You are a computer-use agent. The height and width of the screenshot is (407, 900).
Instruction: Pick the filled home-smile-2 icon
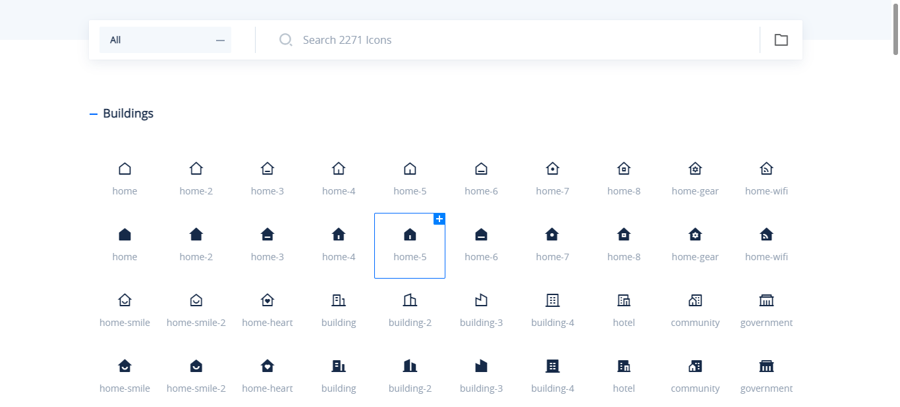click(x=196, y=366)
